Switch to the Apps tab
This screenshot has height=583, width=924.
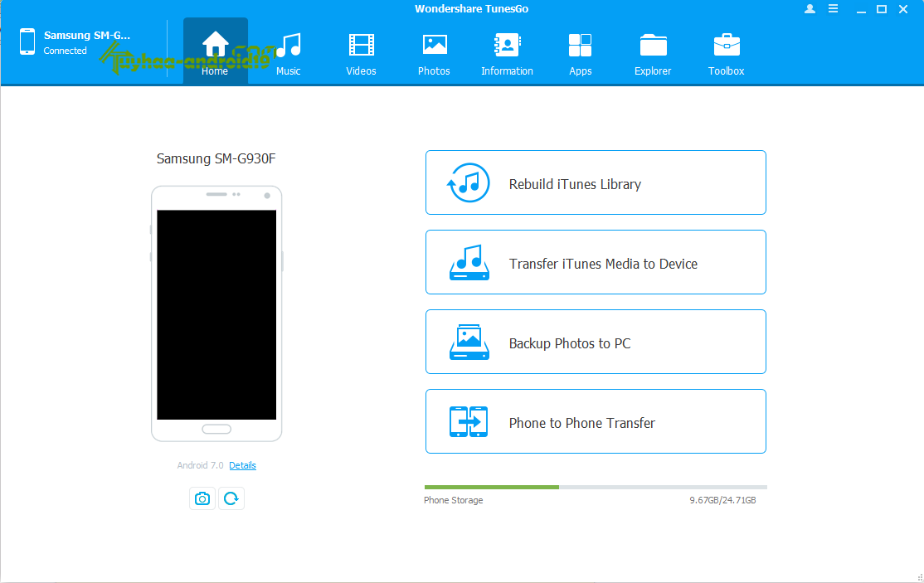tap(580, 54)
